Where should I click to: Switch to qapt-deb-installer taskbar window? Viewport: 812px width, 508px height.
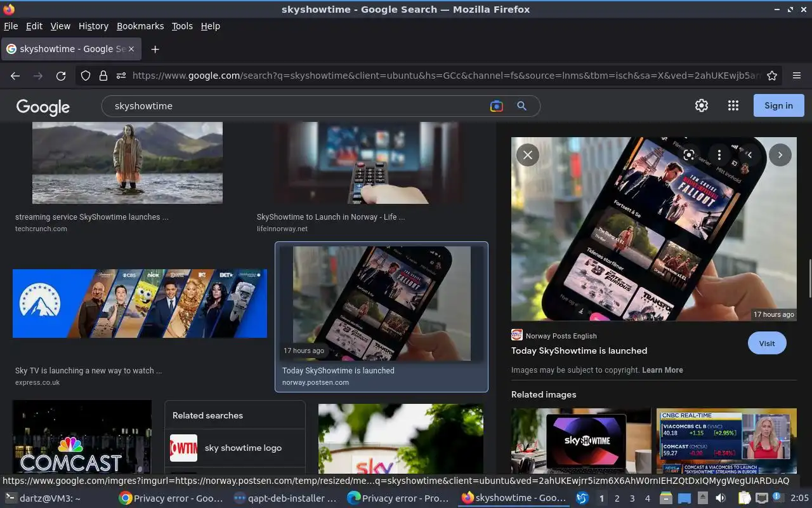pos(285,498)
